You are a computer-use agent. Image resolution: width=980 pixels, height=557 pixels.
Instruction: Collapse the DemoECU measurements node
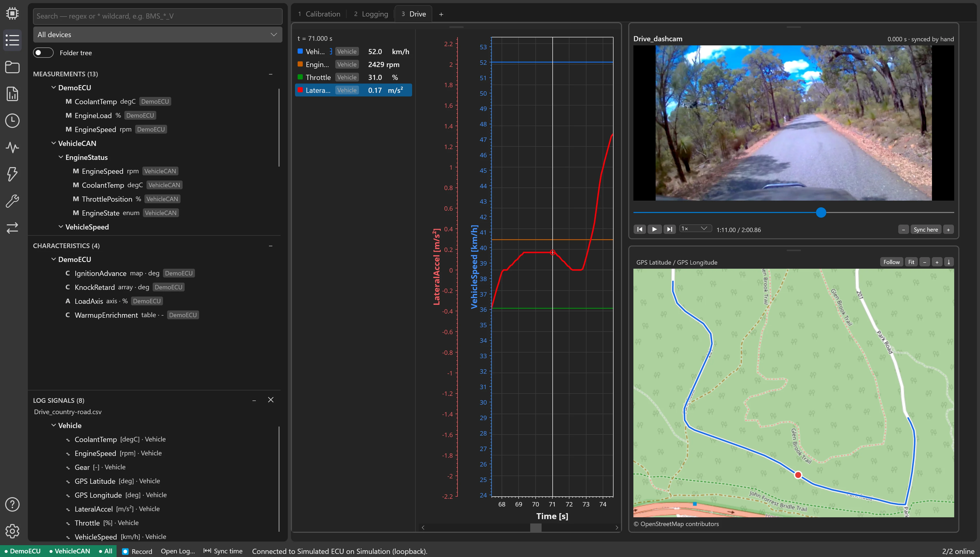(54, 87)
